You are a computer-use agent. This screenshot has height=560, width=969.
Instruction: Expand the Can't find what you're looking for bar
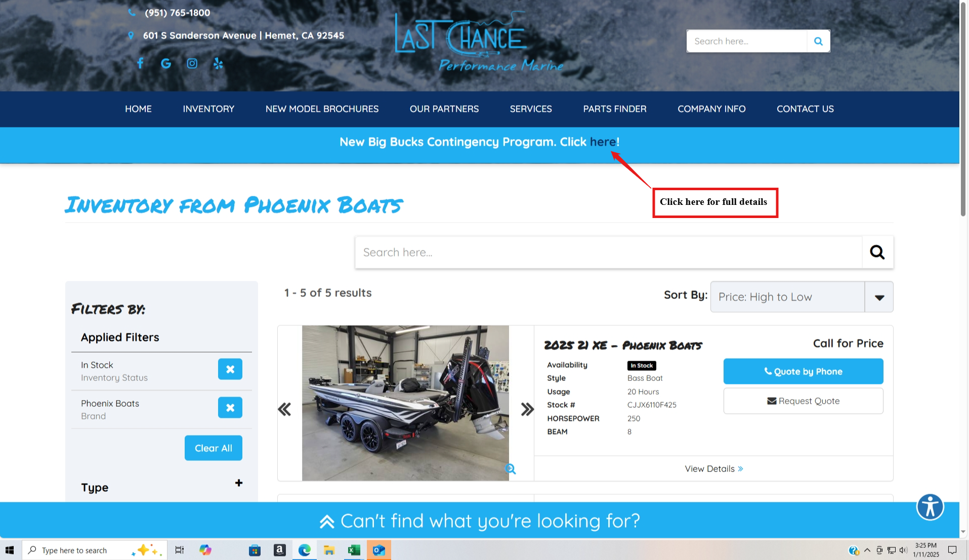479,521
